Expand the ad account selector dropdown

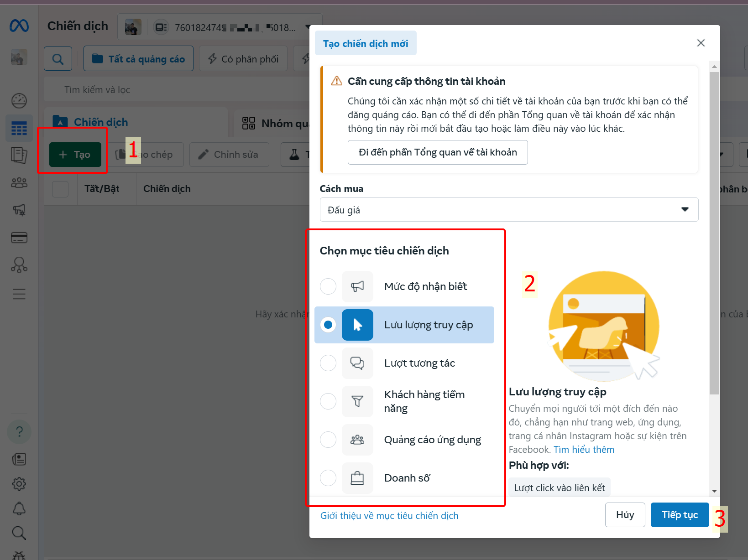pos(309,27)
